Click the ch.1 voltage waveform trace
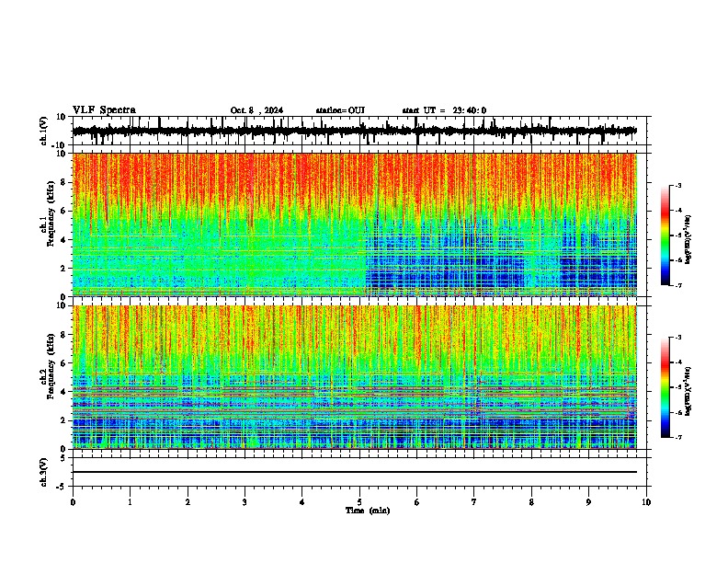Image resolution: width=728 pixels, height=563 pixels. tap(354, 131)
